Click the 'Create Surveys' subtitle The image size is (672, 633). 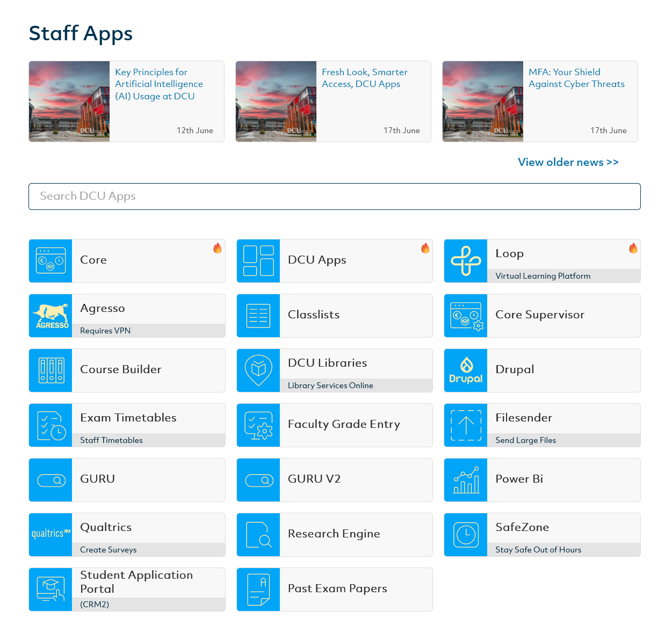[108, 550]
